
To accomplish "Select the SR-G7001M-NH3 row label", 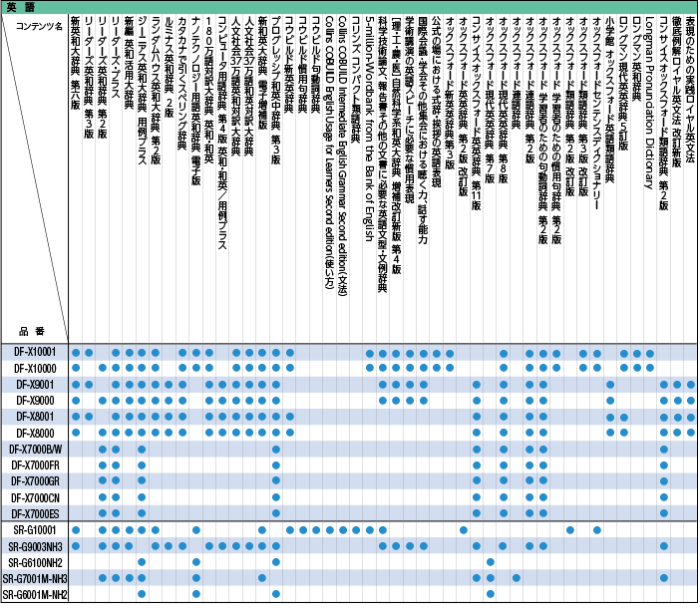I will point(35,579).
